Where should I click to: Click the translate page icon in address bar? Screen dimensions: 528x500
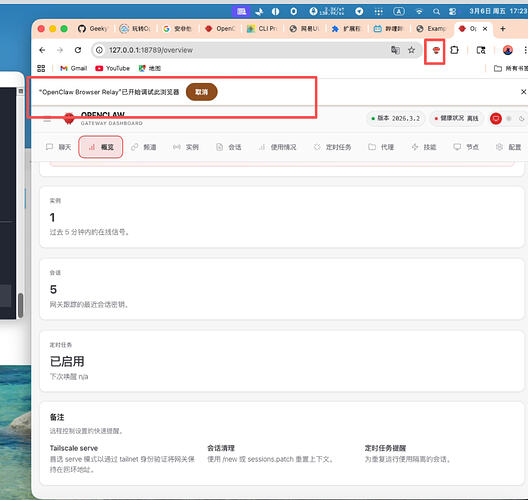(x=395, y=50)
